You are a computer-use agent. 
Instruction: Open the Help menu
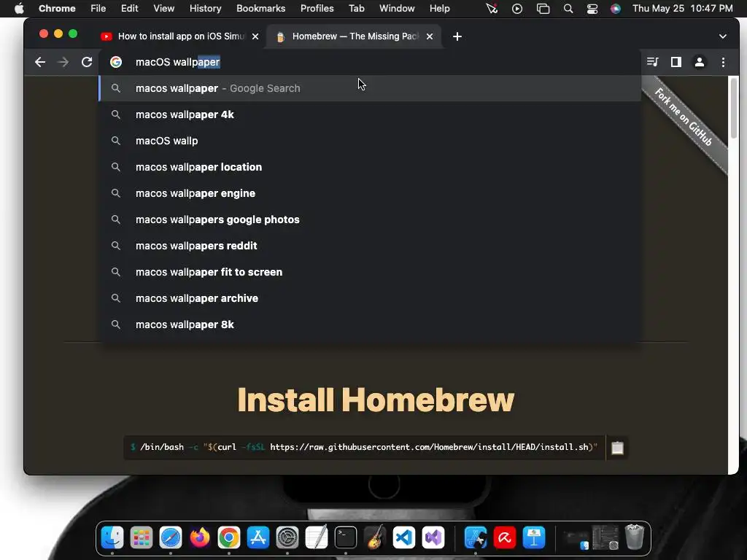[439, 9]
